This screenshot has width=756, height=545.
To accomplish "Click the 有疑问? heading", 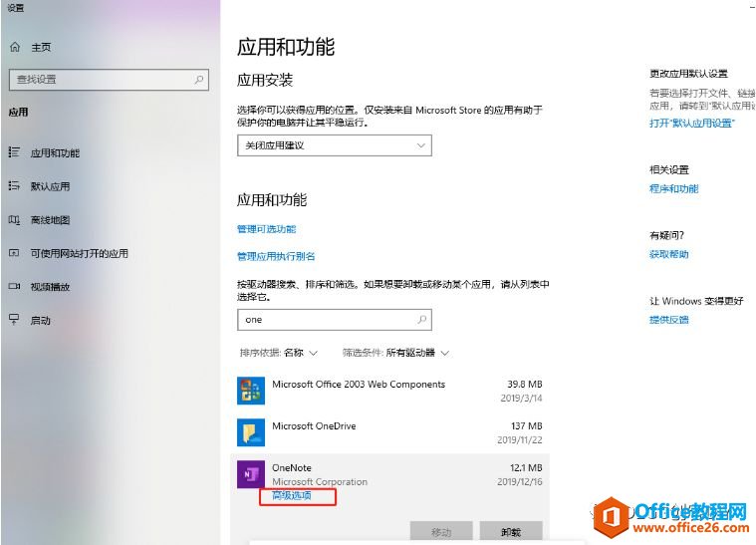I will point(666,235).
